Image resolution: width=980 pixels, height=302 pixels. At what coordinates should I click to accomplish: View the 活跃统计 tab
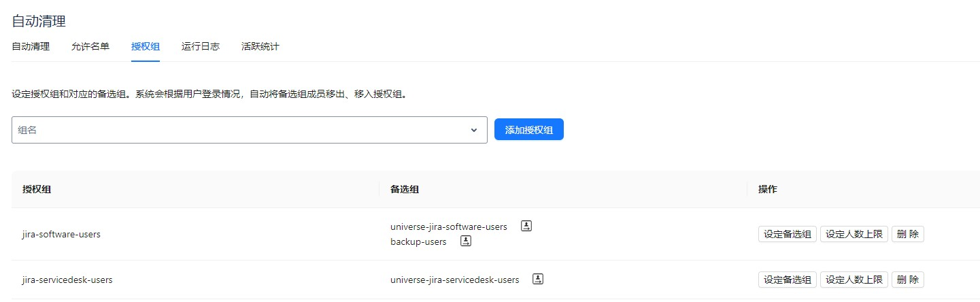coord(260,47)
